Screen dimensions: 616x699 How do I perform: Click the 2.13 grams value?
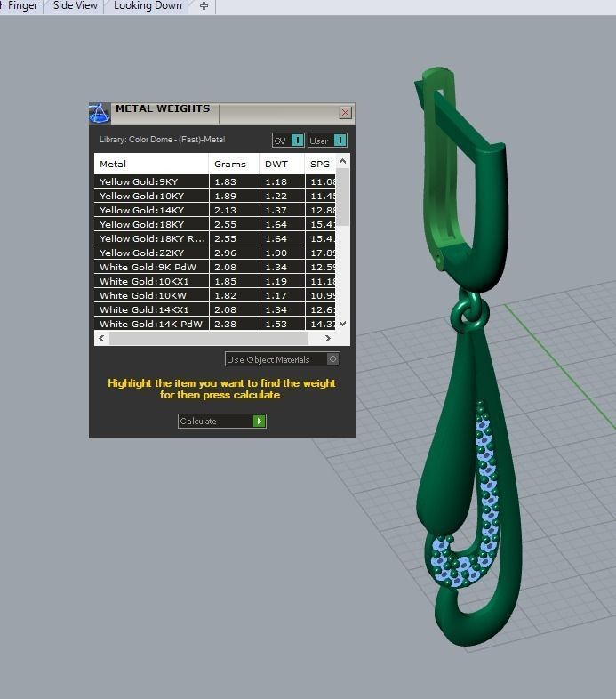coord(225,211)
